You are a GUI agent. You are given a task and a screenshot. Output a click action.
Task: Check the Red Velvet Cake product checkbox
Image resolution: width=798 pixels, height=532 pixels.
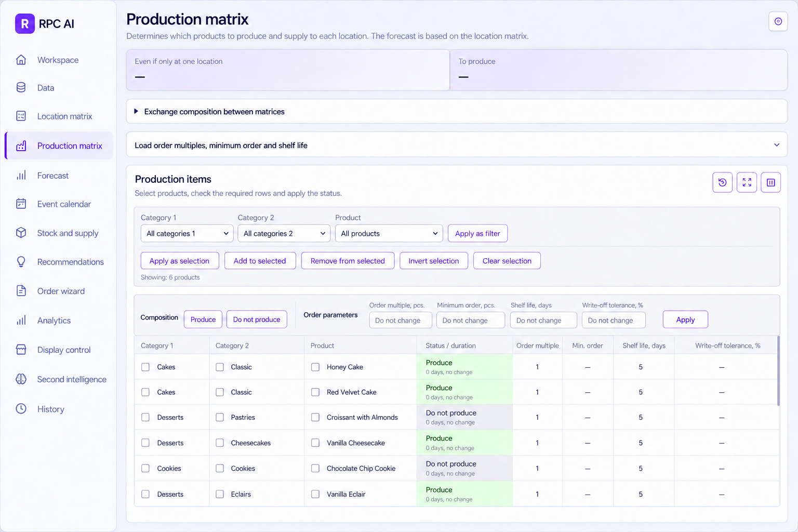[x=315, y=392]
